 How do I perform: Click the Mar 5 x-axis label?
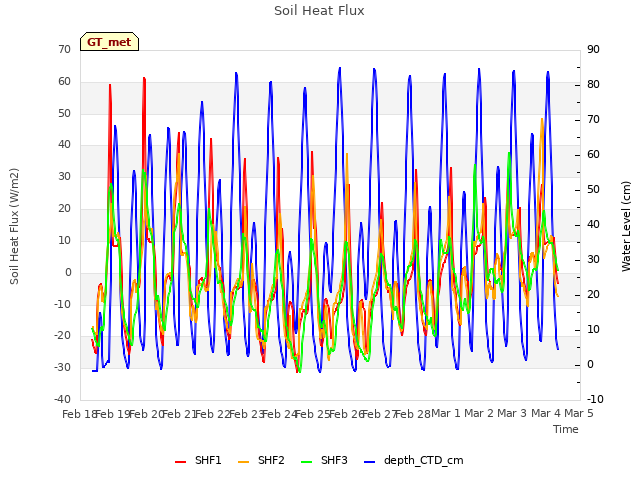[x=579, y=413]
